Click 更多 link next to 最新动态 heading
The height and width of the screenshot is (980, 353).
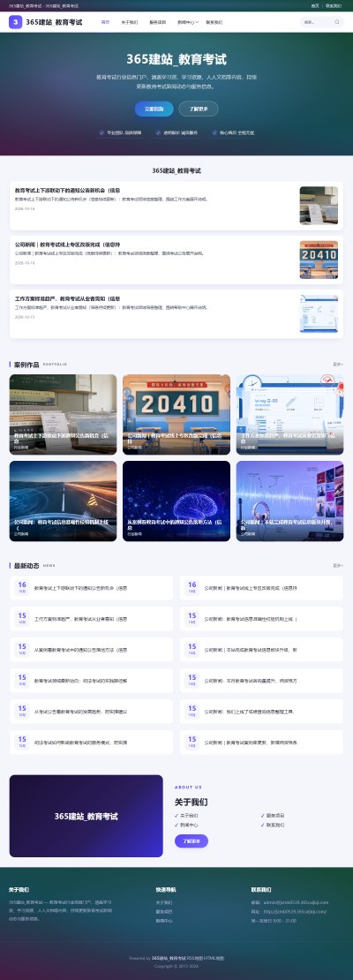tap(337, 566)
